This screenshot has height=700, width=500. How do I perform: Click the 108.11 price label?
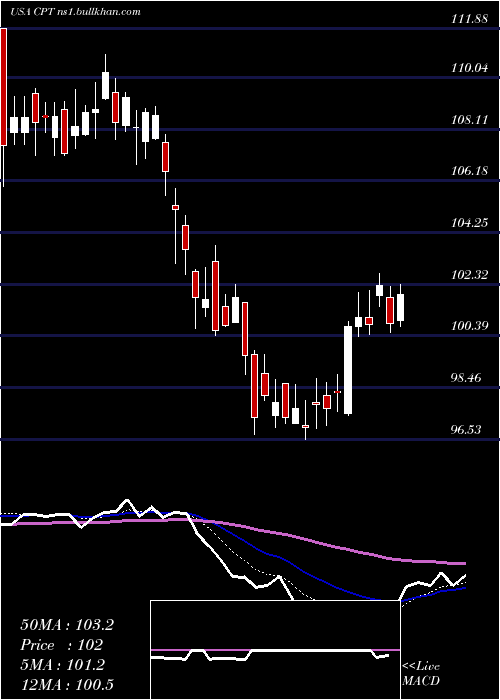(469, 119)
